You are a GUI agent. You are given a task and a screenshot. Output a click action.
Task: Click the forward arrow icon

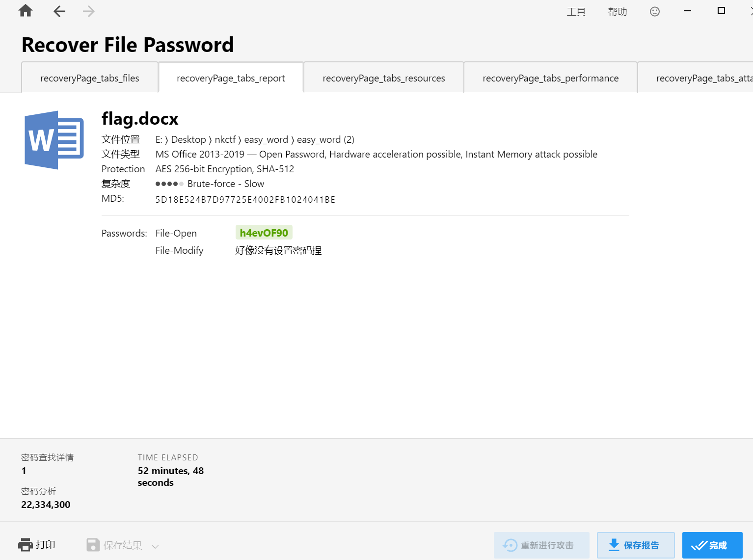coord(89,11)
